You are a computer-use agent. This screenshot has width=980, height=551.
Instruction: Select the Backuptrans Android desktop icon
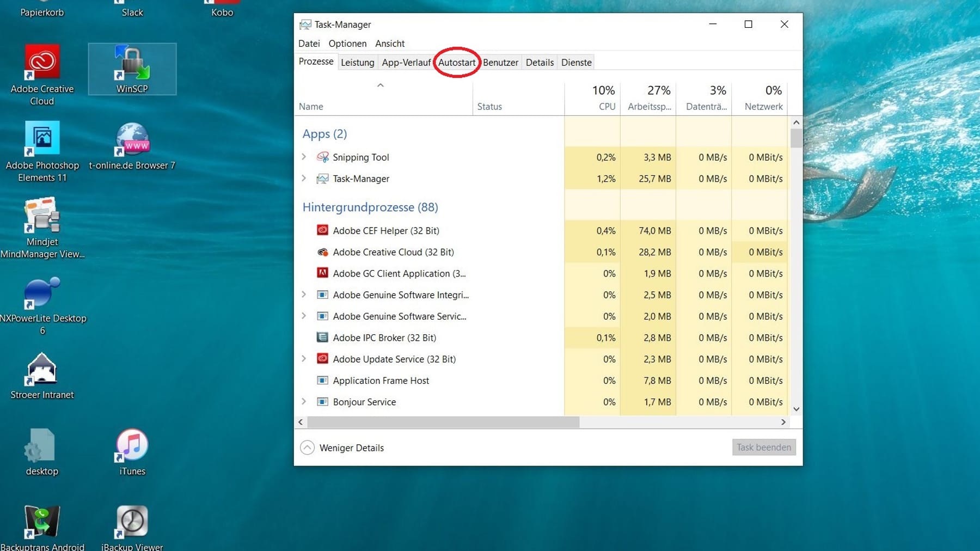(42, 527)
